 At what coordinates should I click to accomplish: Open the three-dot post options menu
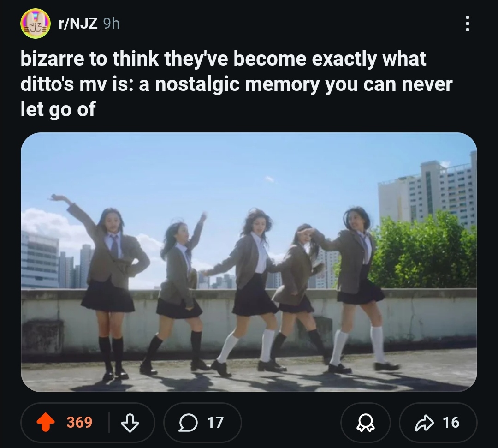click(x=467, y=24)
